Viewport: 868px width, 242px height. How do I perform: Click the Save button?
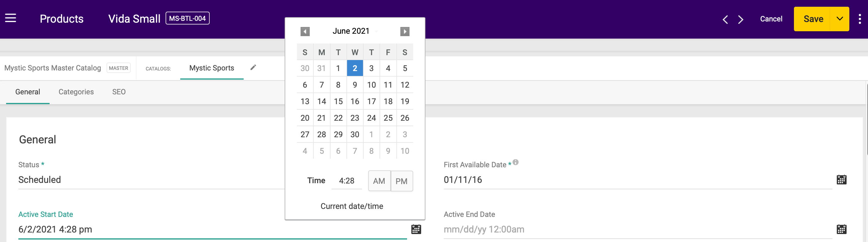click(x=813, y=19)
